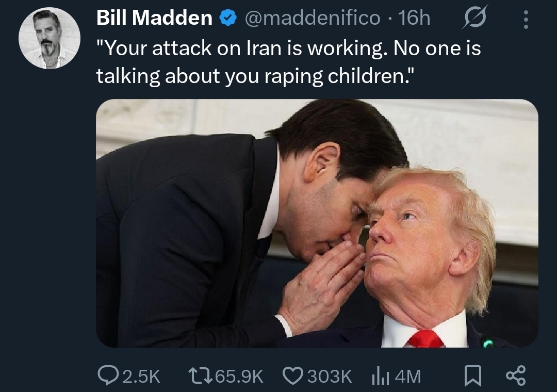The width and height of the screenshot is (557, 392).
Task: Click the 303K likes count
Action: click(329, 377)
